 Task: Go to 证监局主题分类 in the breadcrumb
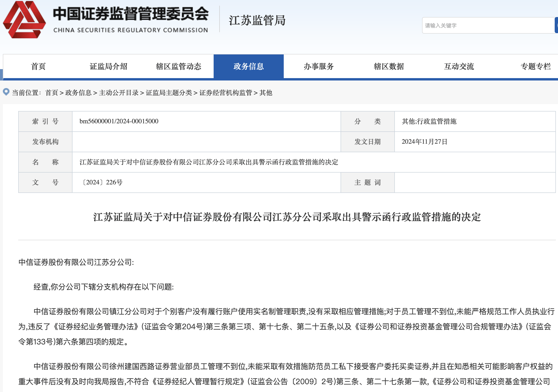[x=169, y=93]
